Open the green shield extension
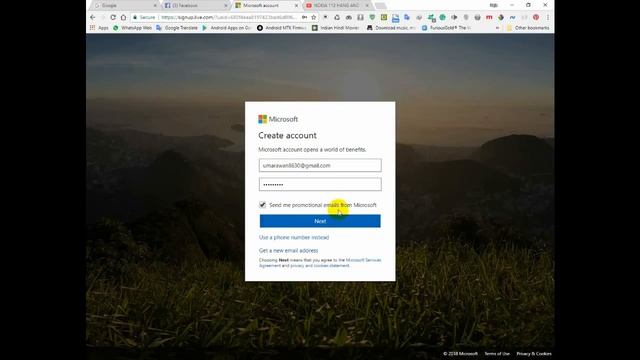This screenshot has width=640, height=360. pyautogui.click(x=372, y=17)
